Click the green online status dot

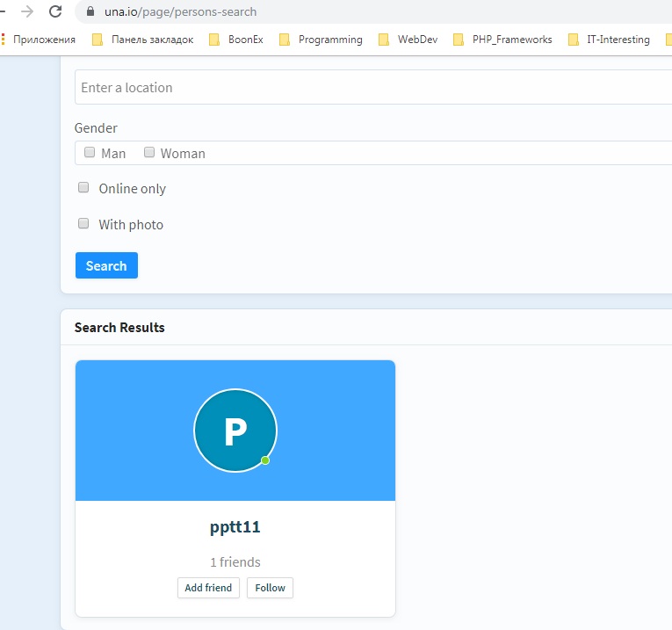(x=265, y=460)
